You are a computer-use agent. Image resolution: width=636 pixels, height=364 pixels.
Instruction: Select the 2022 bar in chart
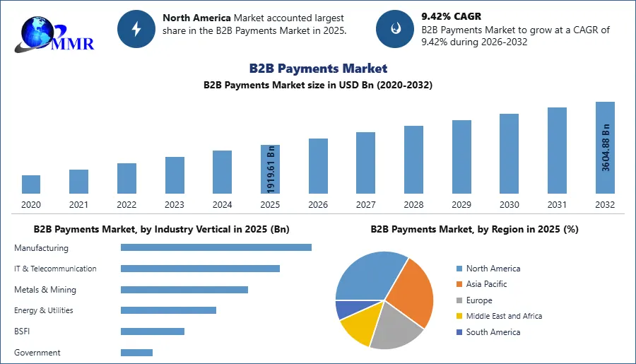click(126, 179)
